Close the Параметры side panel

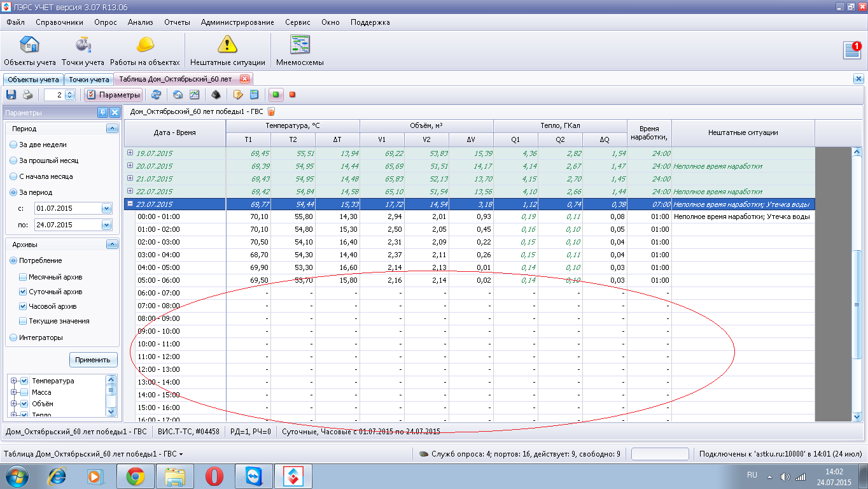pyautogui.click(x=115, y=113)
